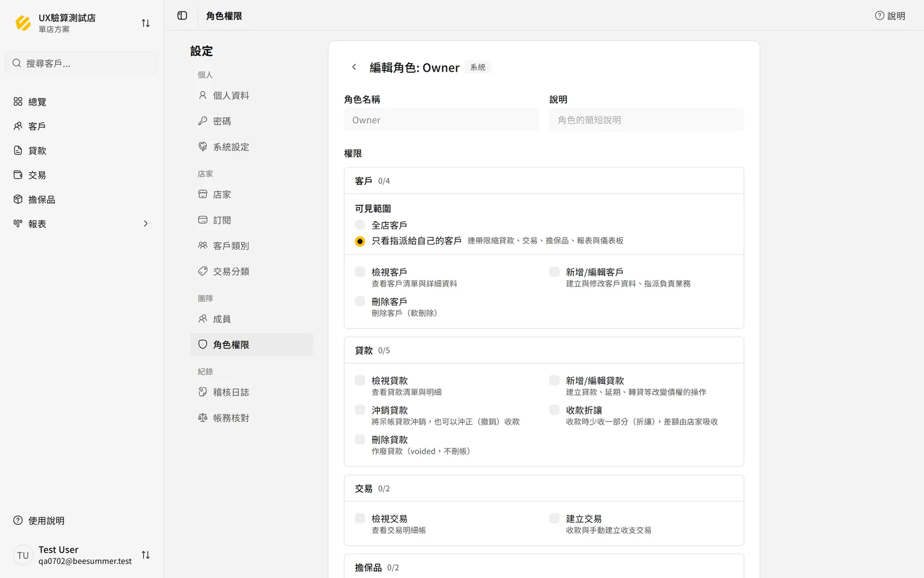Open 個人資料 settings page
The height and width of the screenshot is (578, 924).
[252, 95]
